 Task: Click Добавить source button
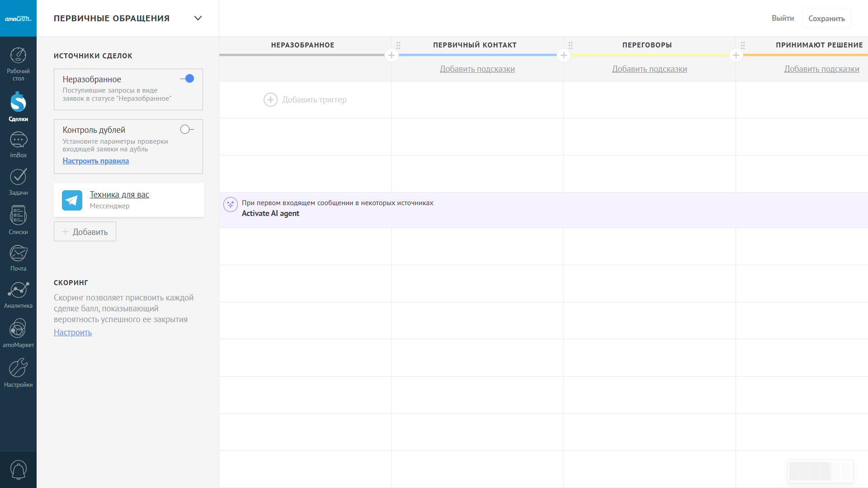pyautogui.click(x=85, y=231)
